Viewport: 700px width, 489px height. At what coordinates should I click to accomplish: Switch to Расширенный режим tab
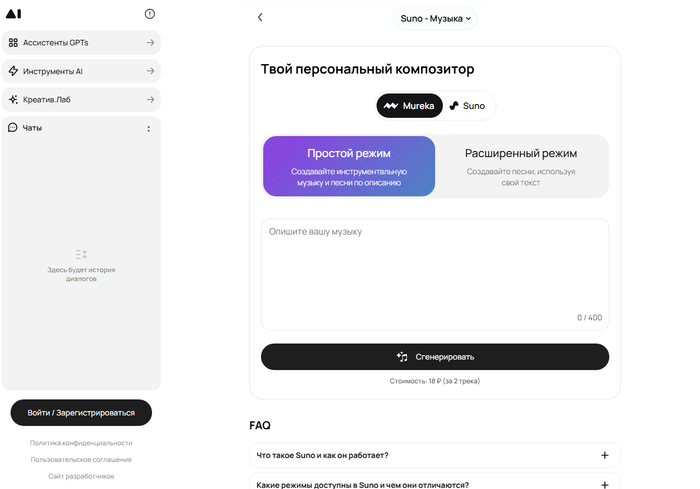click(x=521, y=166)
